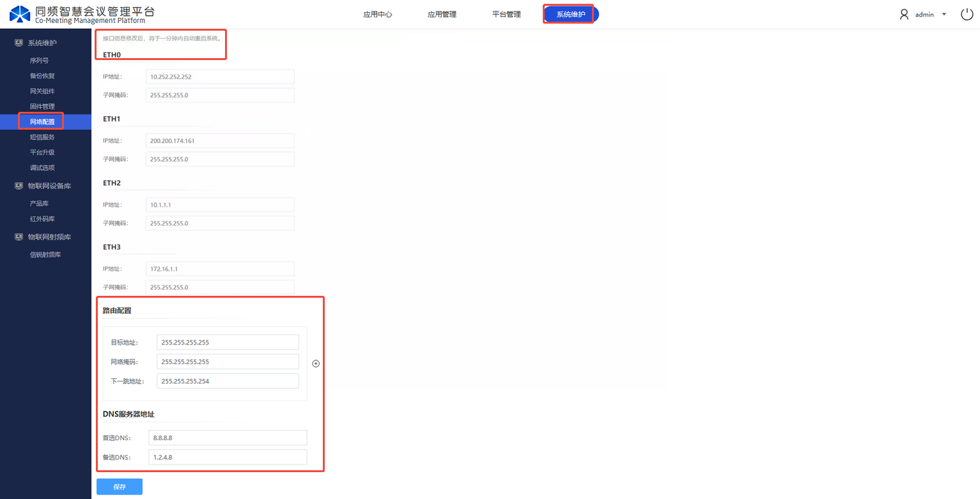Switch to the 应用中心 tab
980x499 pixels.
point(377,14)
